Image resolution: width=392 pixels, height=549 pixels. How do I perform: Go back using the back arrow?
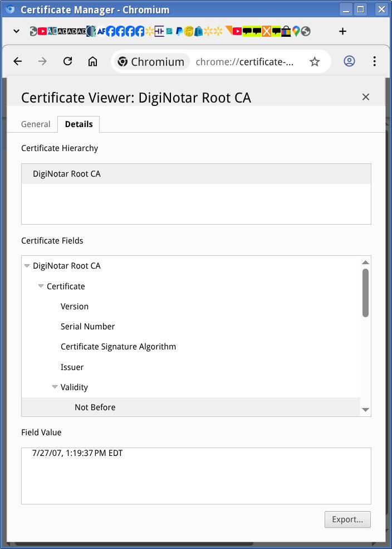point(17,62)
